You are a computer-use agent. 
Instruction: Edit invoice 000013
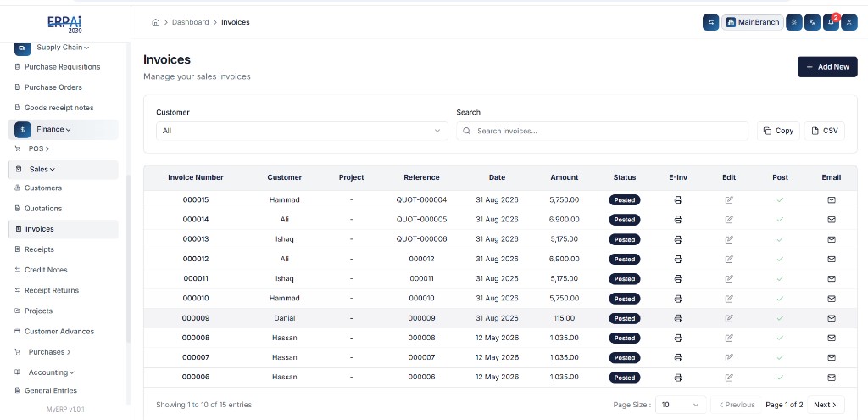pyautogui.click(x=729, y=239)
